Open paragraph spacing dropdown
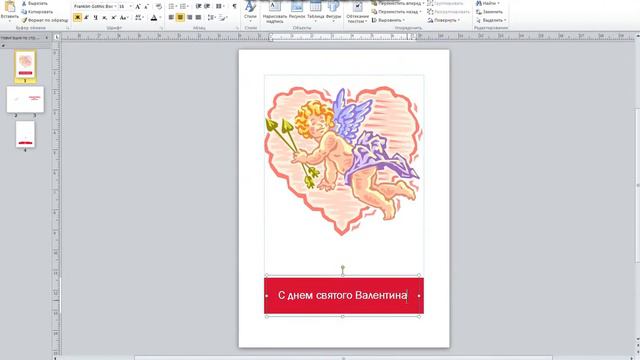 coord(222,18)
